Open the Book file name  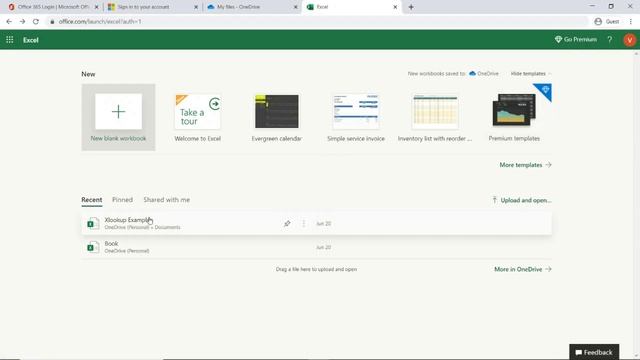coord(111,244)
